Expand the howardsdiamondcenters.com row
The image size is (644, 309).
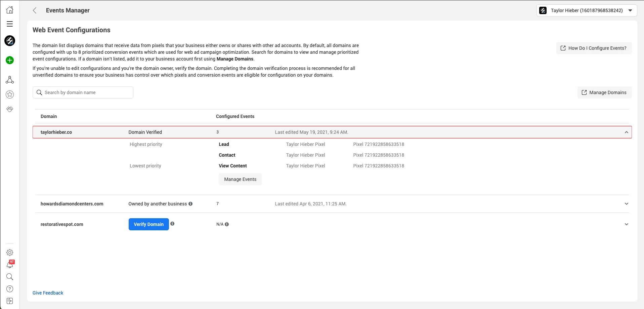tap(626, 204)
